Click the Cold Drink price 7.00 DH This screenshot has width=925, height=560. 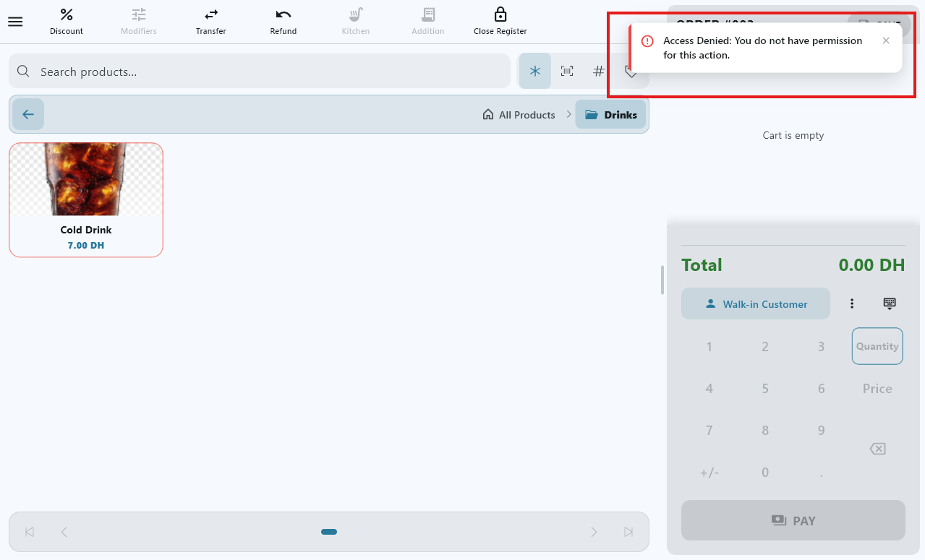click(86, 246)
